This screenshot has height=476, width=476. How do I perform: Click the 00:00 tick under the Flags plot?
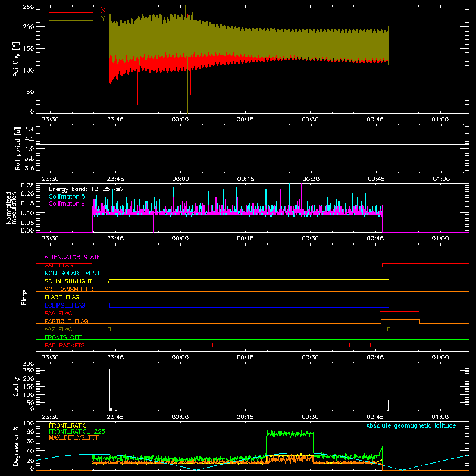(180, 358)
